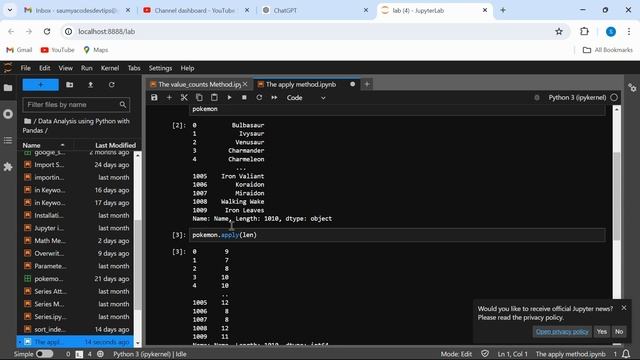This screenshot has width=640, height=360.
Task: Restart the kernel
Action: [259, 98]
